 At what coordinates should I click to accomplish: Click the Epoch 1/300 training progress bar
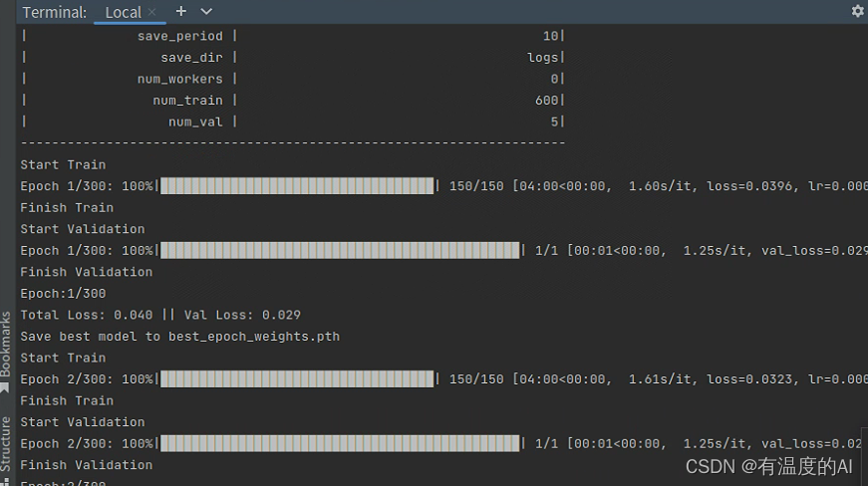(297, 186)
